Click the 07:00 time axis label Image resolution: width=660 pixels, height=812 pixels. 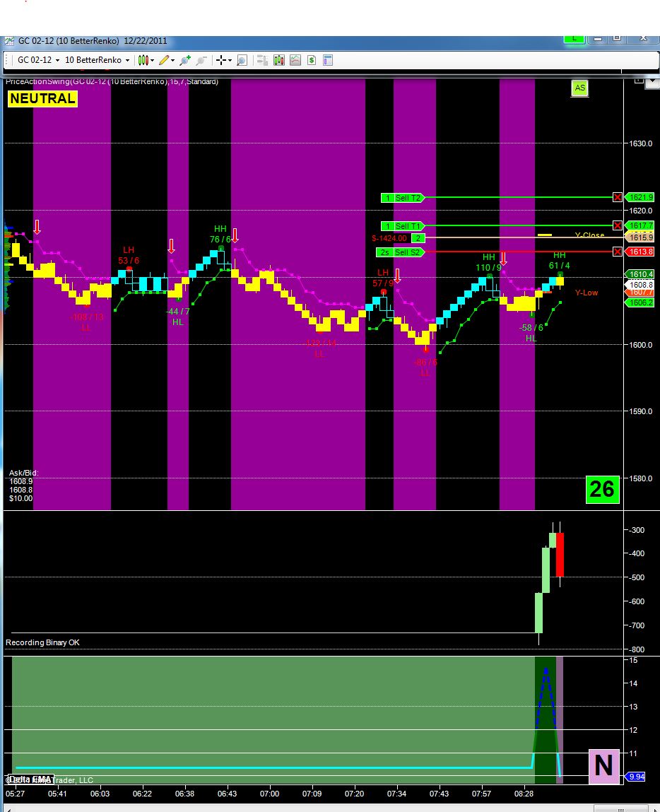click(x=269, y=794)
